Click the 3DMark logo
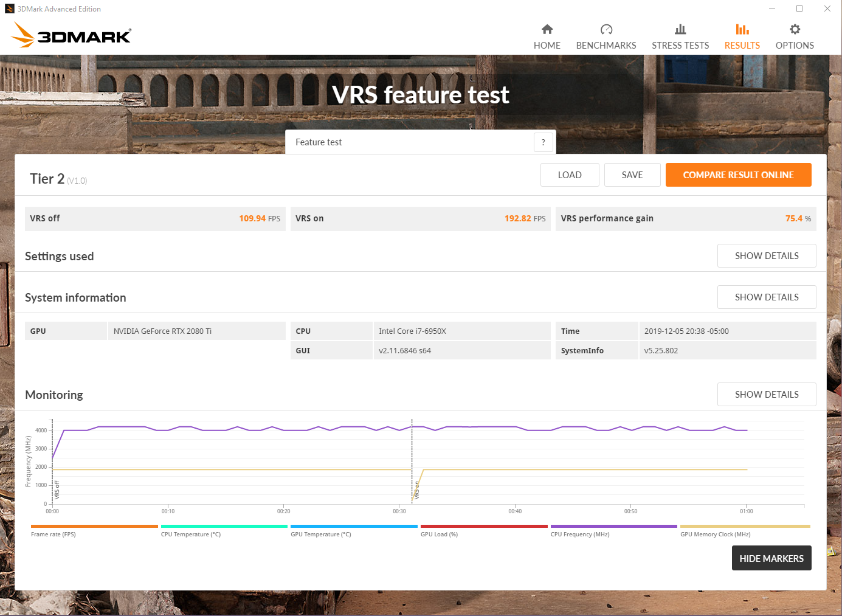Image resolution: width=842 pixels, height=616 pixels. (71, 35)
